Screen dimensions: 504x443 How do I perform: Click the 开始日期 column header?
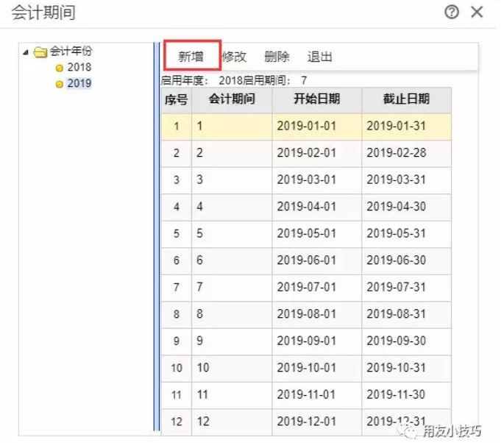pyautogui.click(x=316, y=99)
